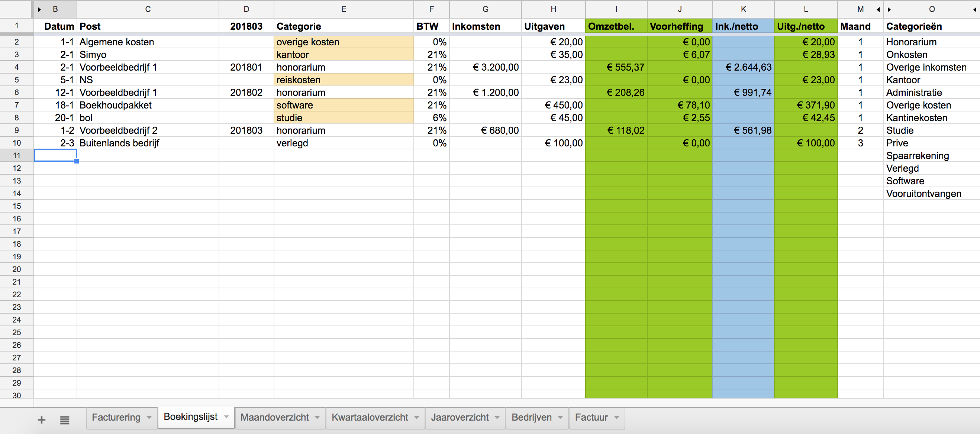Open Maandoverzicht tab dropdown arrow
Image resolution: width=980 pixels, height=434 pixels.
[x=317, y=417]
